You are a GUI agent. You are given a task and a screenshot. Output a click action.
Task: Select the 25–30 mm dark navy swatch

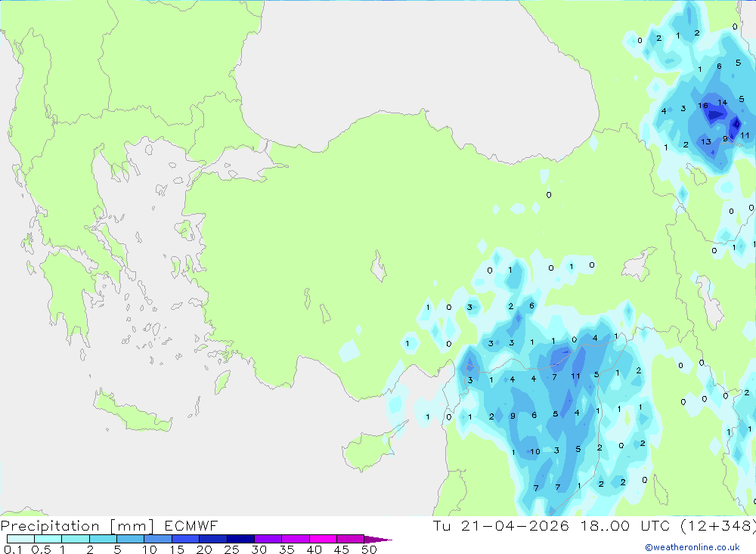240,539
